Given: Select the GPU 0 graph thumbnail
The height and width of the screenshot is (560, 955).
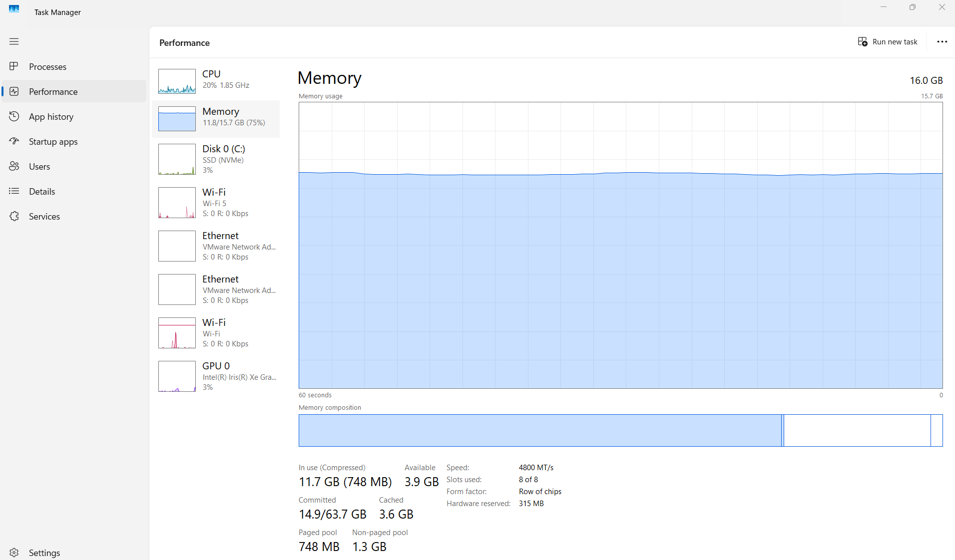Looking at the screenshot, I should click(177, 376).
